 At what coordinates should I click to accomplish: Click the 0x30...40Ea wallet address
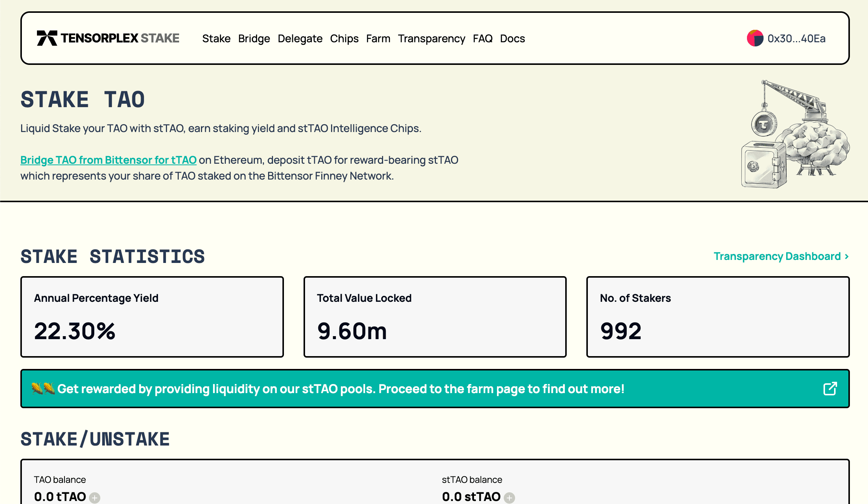point(796,38)
